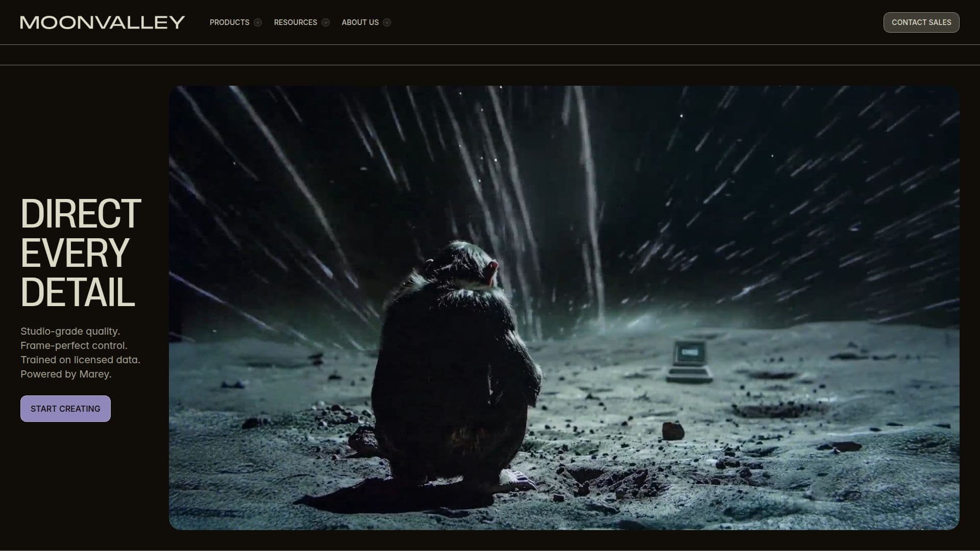Click the 'Powered by Marey.' text

point(66,374)
